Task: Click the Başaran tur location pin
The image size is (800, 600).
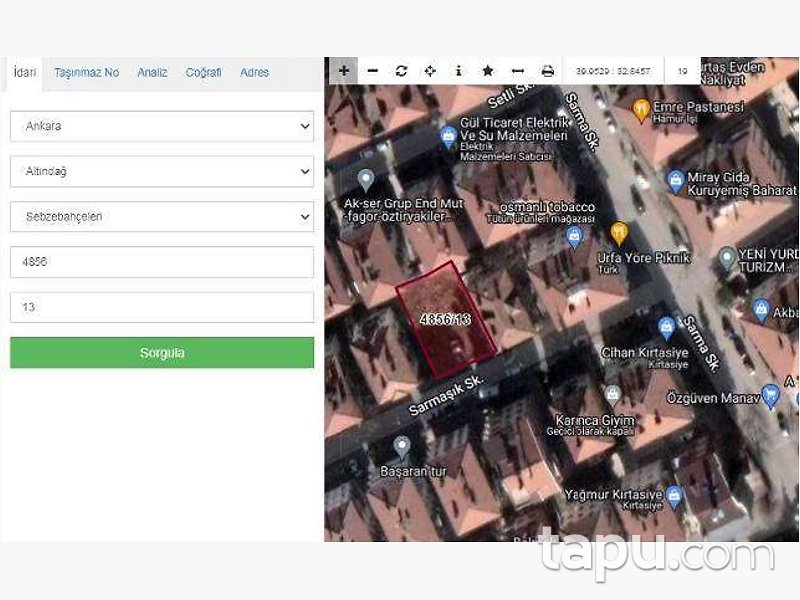Action: pos(402,447)
